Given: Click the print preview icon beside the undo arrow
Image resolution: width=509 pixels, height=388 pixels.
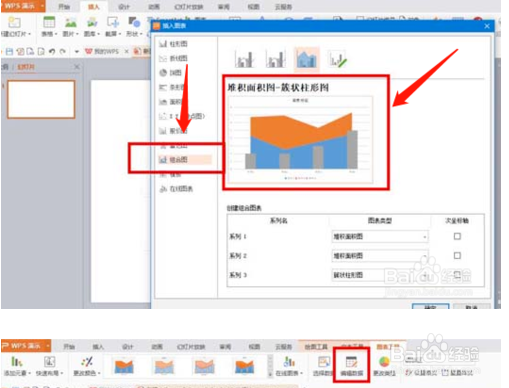Looking at the screenshot, I should click(41, 52).
